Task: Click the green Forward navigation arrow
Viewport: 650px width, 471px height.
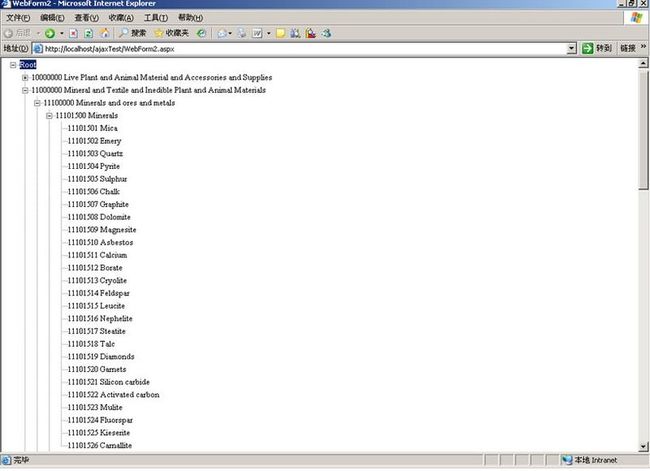Action: tap(50, 34)
